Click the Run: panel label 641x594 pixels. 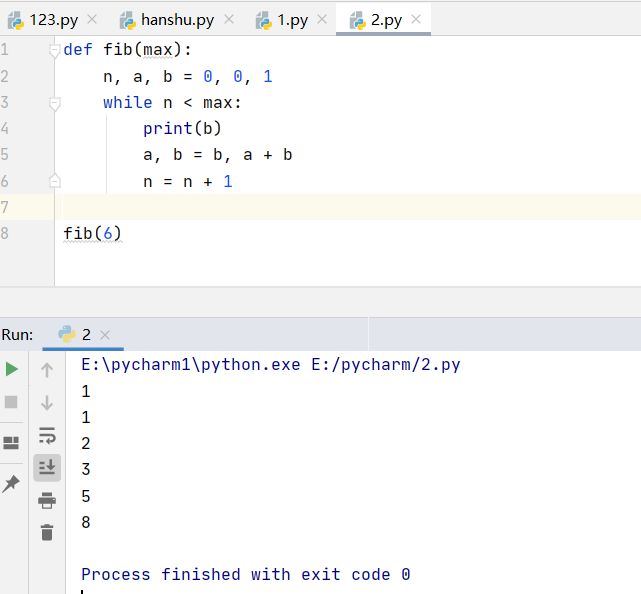(17, 335)
